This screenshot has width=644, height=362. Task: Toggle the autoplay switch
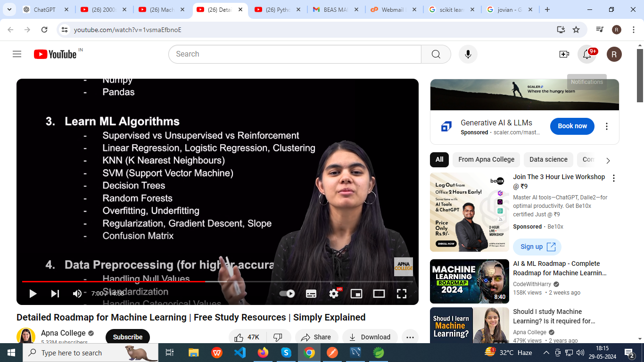tap(287, 294)
